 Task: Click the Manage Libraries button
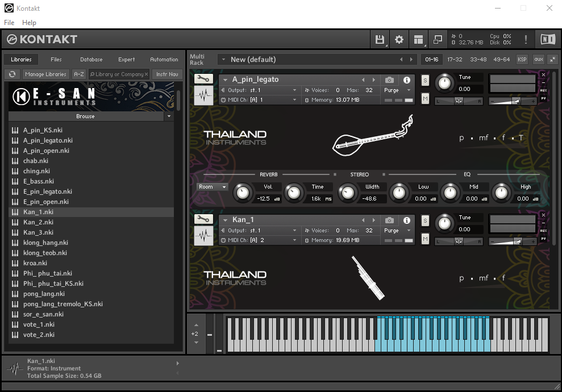(45, 74)
